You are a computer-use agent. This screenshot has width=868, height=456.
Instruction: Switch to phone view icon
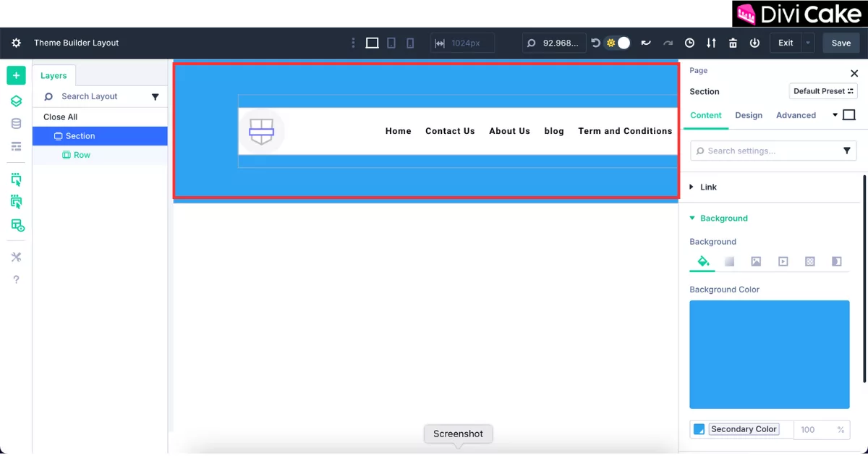[410, 43]
